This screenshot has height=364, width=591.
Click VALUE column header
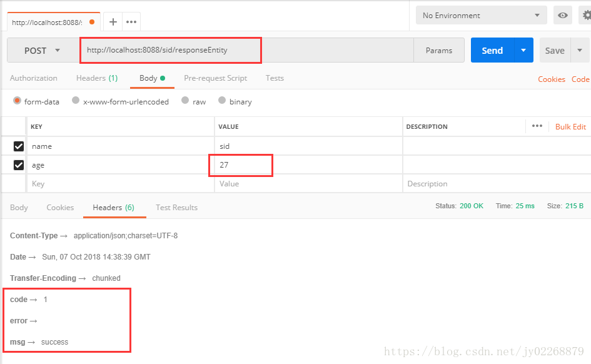tap(228, 126)
